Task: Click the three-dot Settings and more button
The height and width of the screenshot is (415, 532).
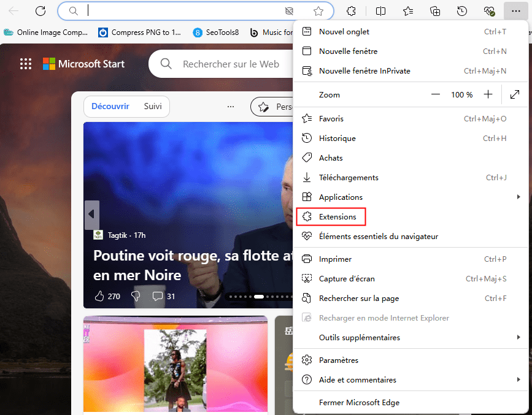Action: [515, 11]
